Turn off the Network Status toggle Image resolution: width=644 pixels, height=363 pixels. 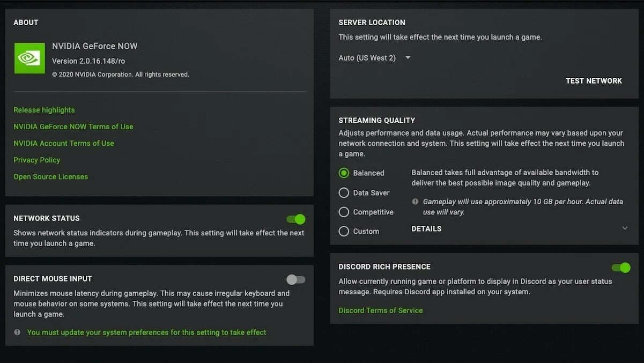pyautogui.click(x=296, y=219)
